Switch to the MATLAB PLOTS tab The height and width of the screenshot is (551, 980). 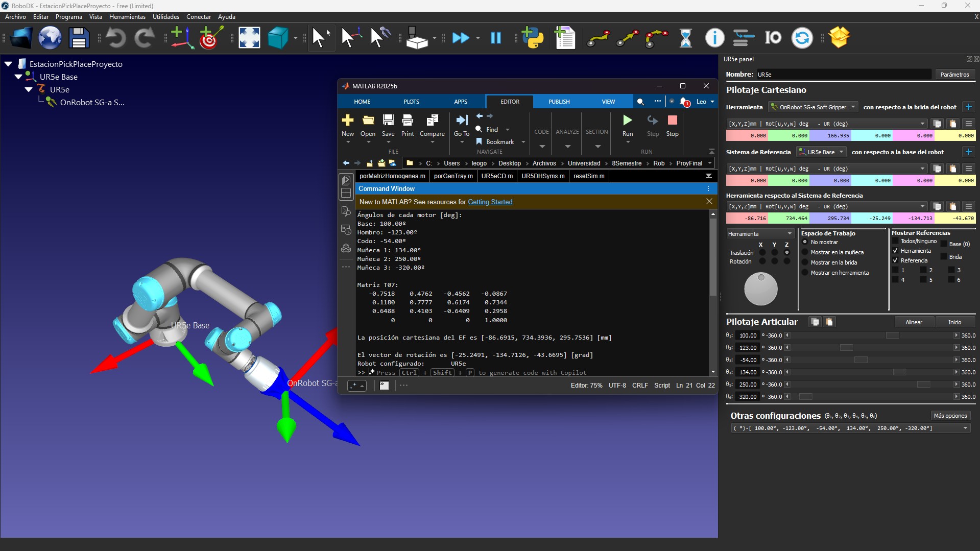coord(411,102)
